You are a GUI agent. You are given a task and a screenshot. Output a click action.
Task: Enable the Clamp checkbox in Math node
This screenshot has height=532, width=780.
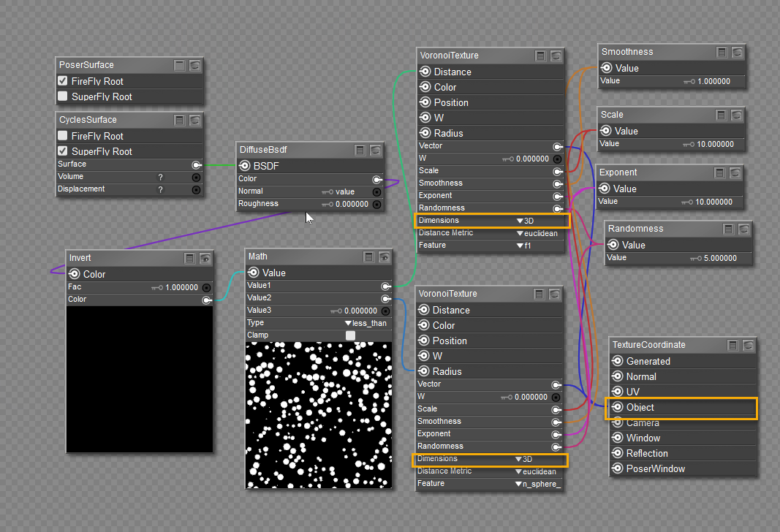(x=350, y=335)
